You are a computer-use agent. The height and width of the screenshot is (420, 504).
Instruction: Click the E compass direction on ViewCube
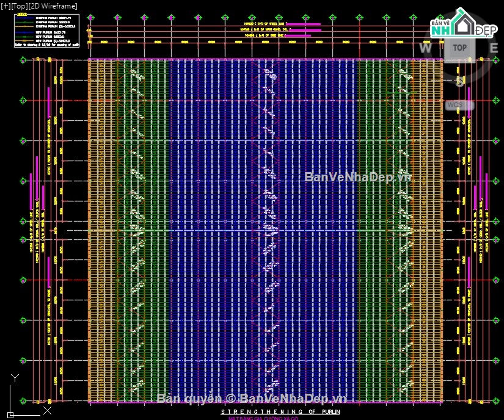[494, 48]
